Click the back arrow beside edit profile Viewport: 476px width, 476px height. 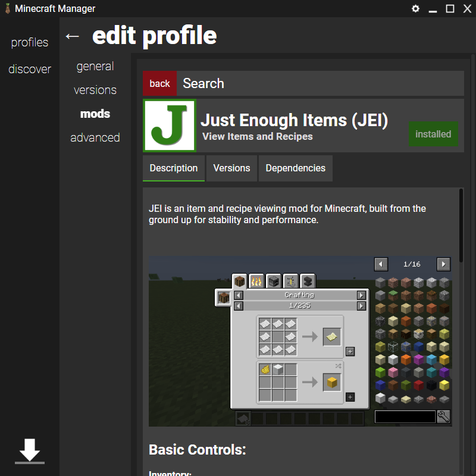(x=72, y=36)
